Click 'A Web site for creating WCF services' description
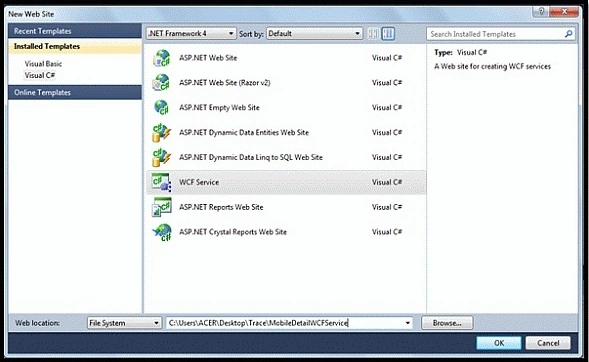589x362 pixels. click(492, 66)
